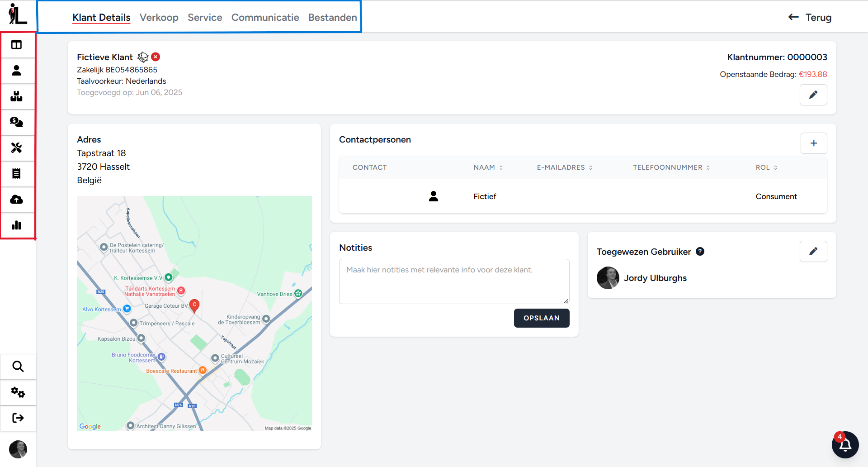Open settings gears icon
This screenshot has height=467, width=868.
18,392
